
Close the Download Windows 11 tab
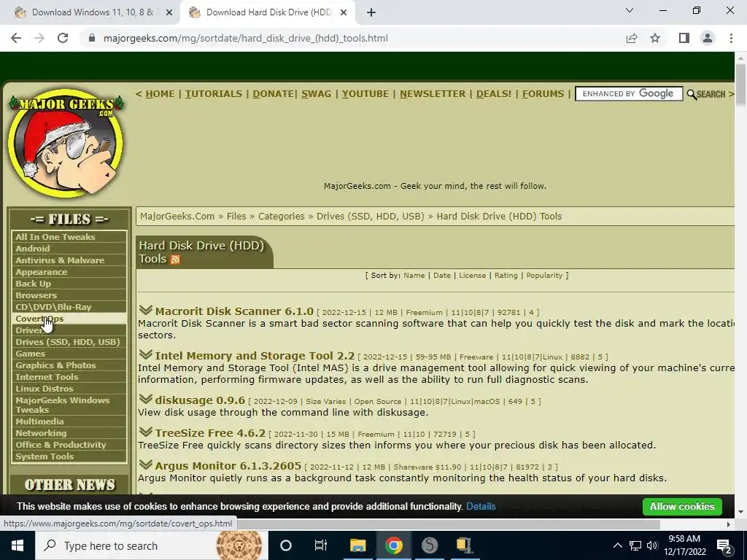tap(169, 12)
